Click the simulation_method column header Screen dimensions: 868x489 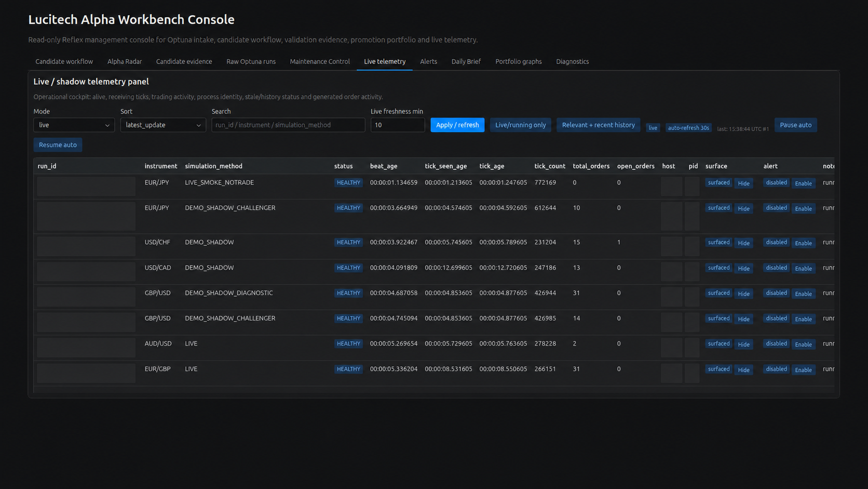213,166
